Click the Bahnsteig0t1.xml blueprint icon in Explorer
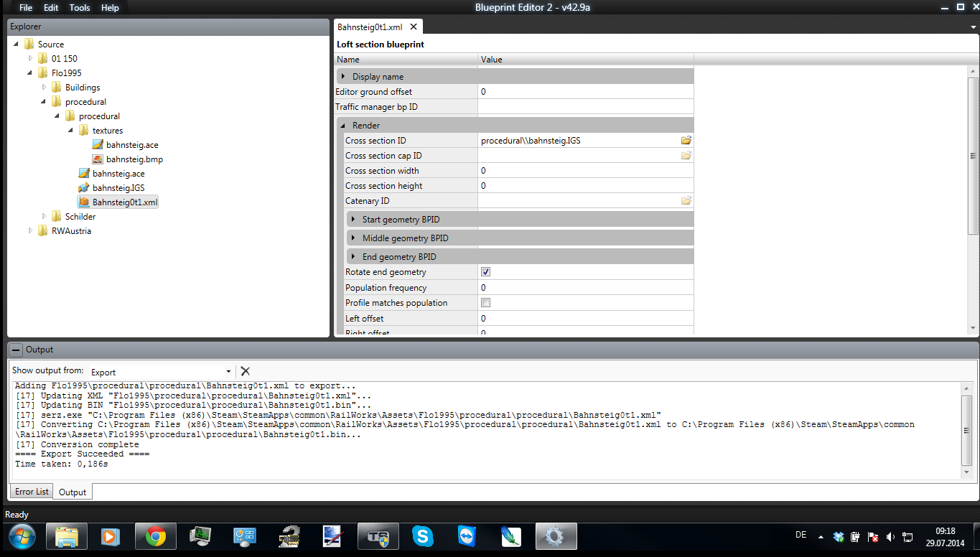The width and height of the screenshot is (980, 557). pos(84,202)
